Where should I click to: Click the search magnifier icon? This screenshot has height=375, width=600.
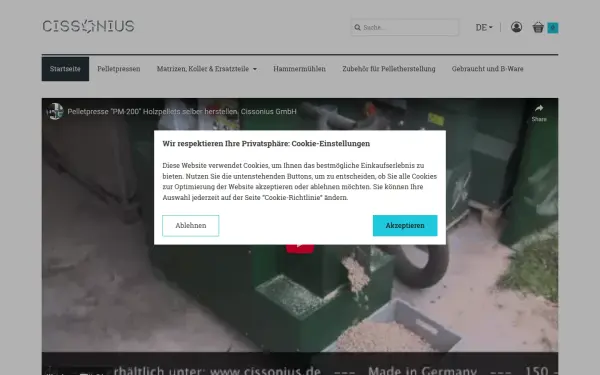[357, 28]
